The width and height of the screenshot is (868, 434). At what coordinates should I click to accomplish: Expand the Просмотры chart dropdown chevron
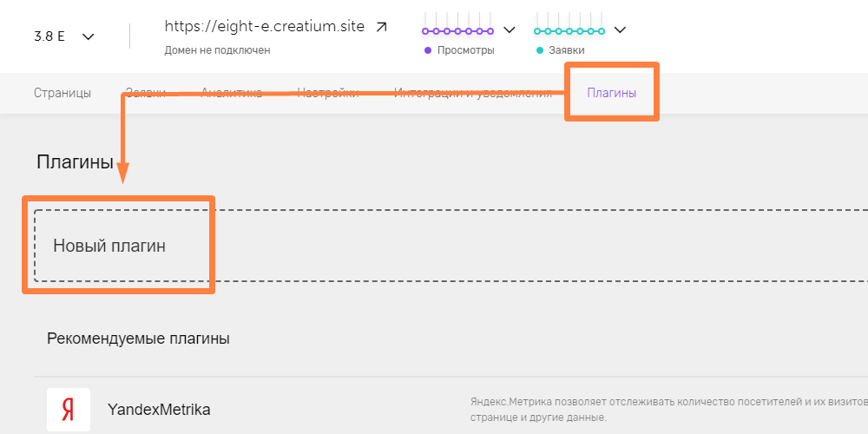coord(510,30)
